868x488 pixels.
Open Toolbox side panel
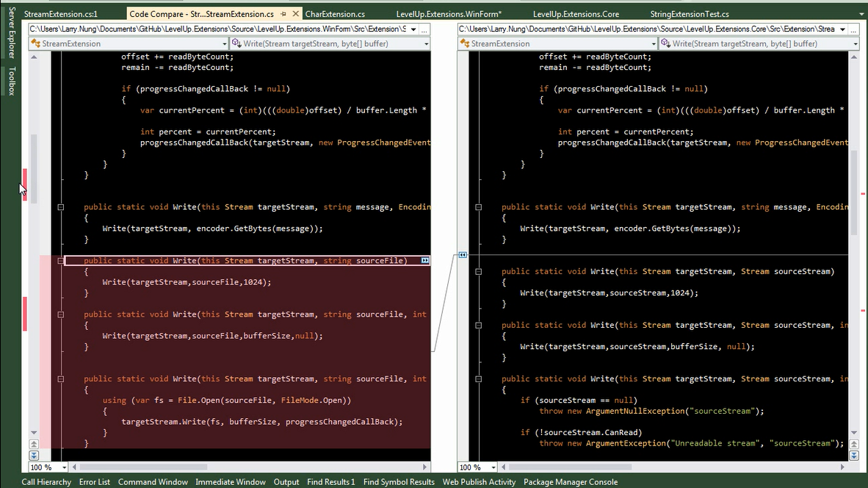click(x=11, y=81)
